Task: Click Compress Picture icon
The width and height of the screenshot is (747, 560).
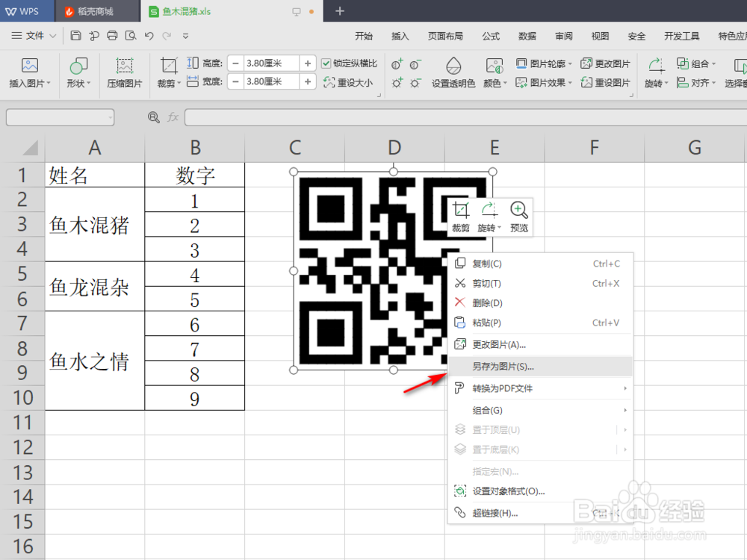Action: pyautogui.click(x=124, y=66)
